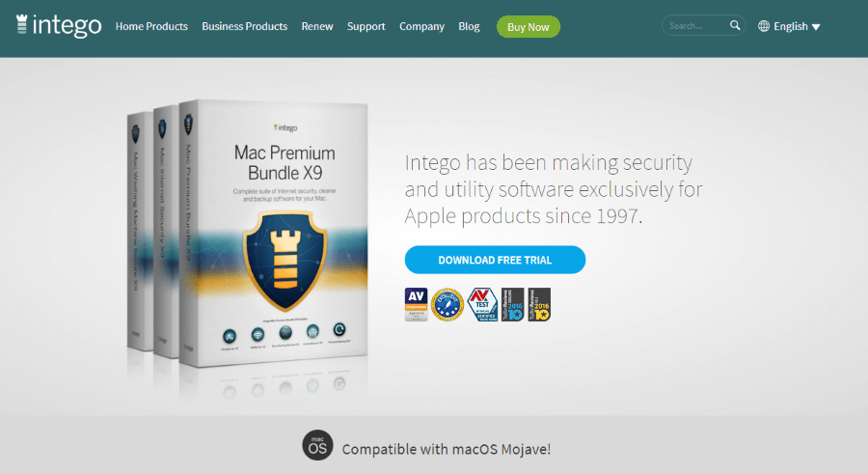Open the Home Products menu
Viewport: 868px width, 474px height.
coord(151,27)
